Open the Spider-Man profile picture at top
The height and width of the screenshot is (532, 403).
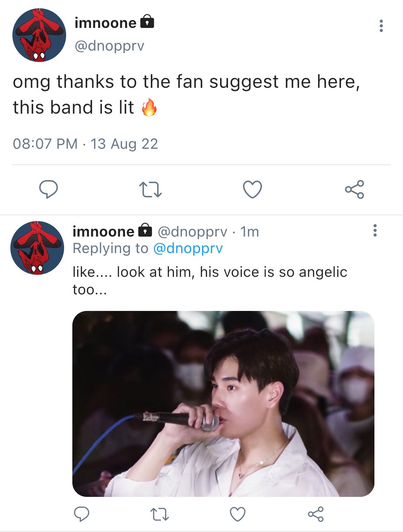39,35
